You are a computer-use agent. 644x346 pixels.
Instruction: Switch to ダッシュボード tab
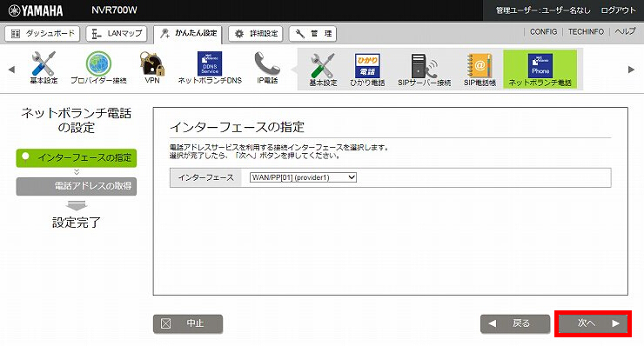[x=43, y=34]
